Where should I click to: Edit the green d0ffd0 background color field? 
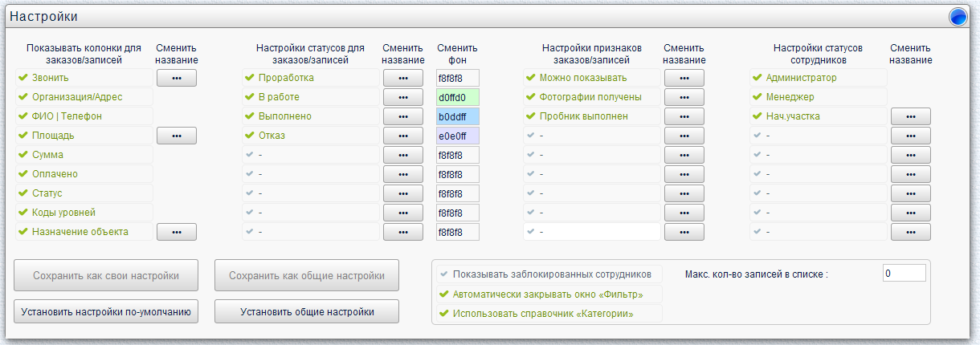tap(457, 97)
